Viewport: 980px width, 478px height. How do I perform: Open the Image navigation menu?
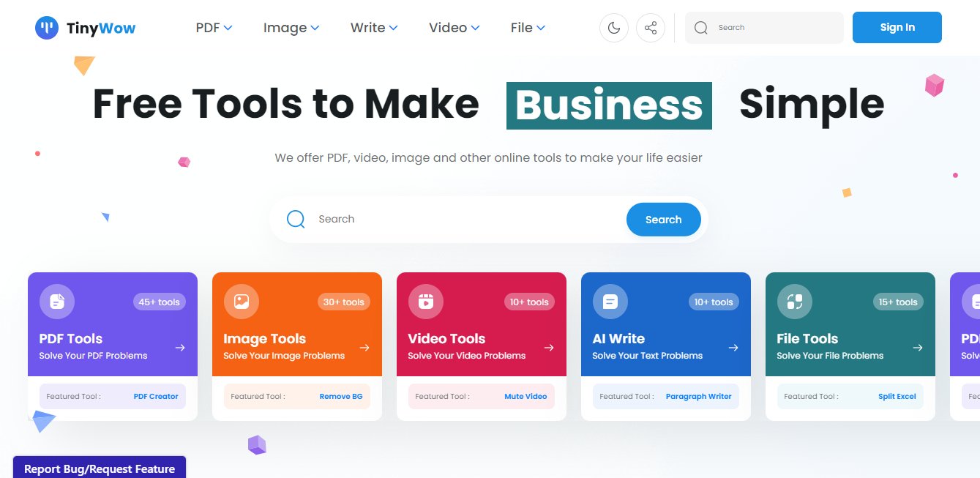(291, 28)
